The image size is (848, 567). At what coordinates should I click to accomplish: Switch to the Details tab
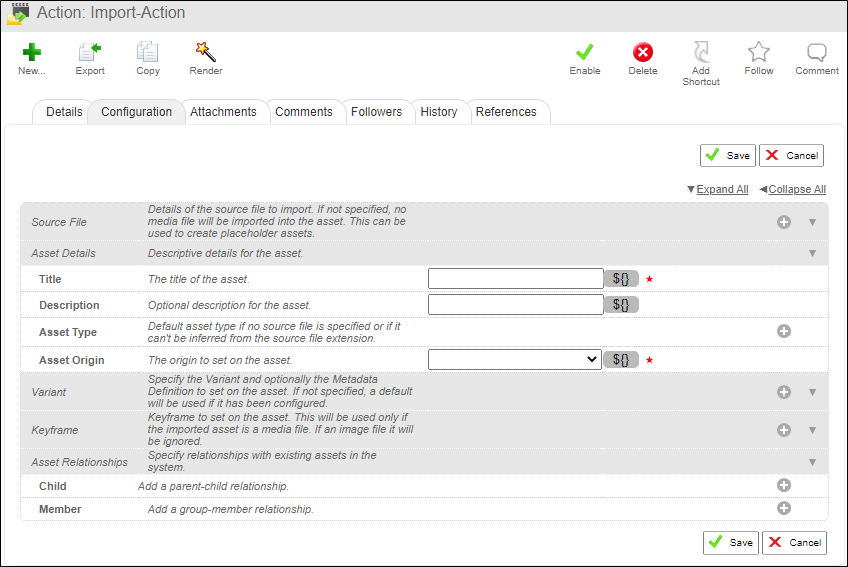click(64, 112)
